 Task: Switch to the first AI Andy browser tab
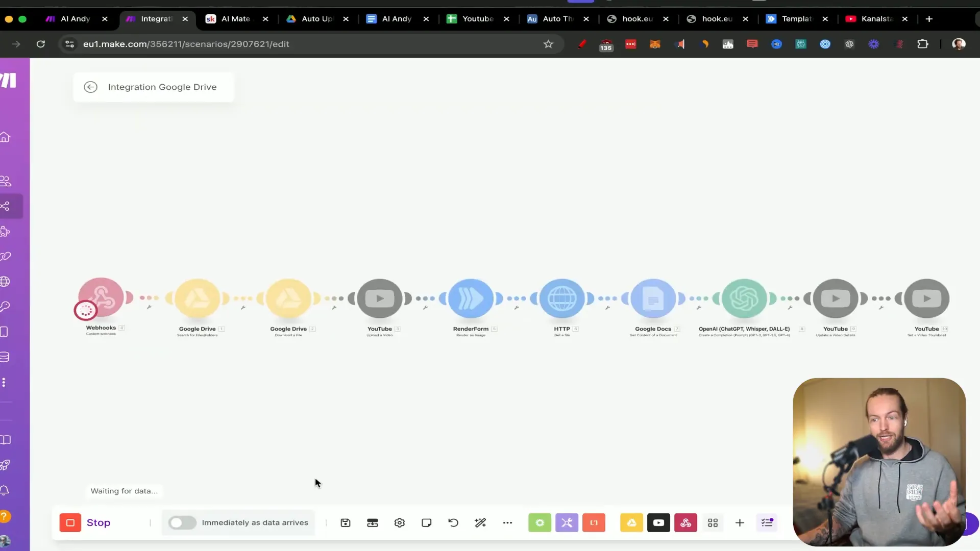[x=75, y=19]
